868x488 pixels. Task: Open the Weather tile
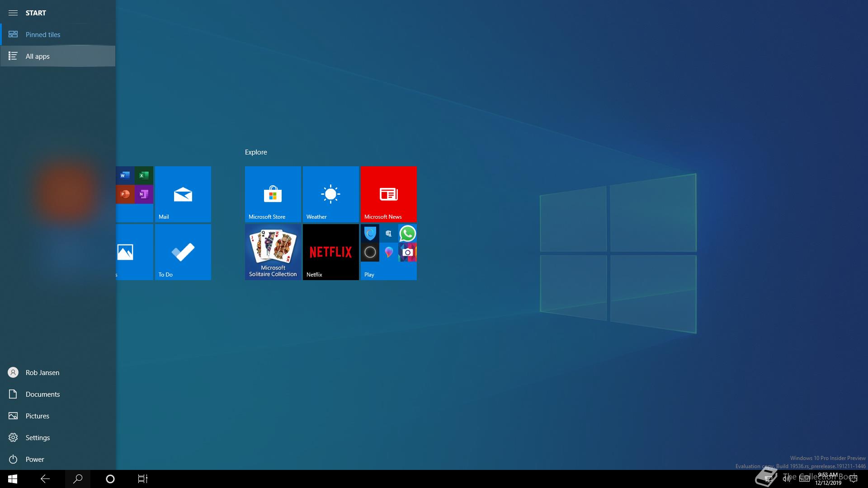point(330,194)
